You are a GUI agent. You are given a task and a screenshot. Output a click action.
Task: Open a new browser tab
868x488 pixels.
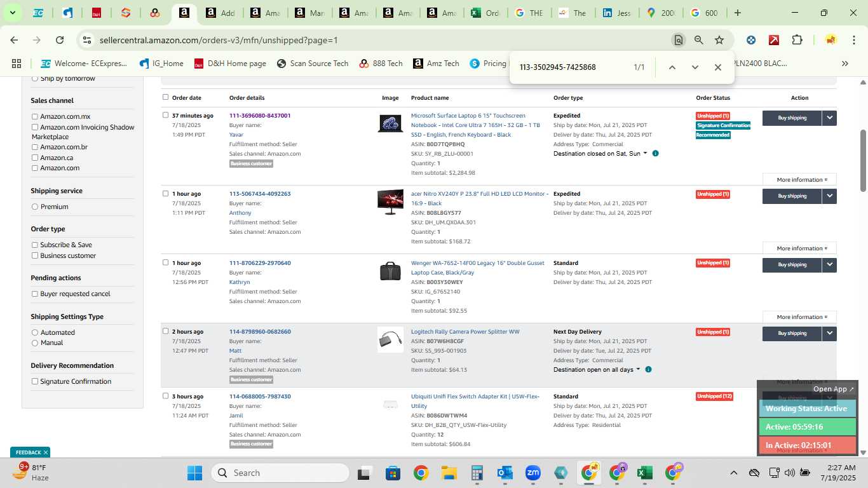tap(738, 13)
